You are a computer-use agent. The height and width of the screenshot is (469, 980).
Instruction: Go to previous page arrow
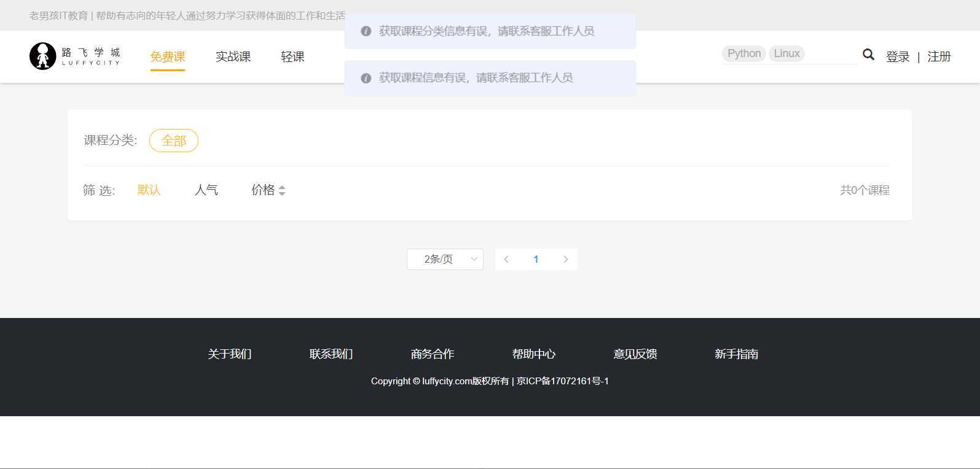click(506, 259)
